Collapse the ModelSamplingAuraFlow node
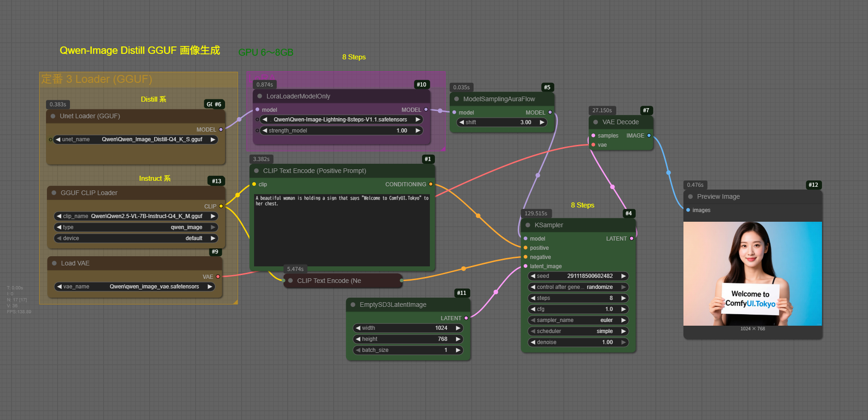This screenshot has height=420, width=868. click(457, 99)
